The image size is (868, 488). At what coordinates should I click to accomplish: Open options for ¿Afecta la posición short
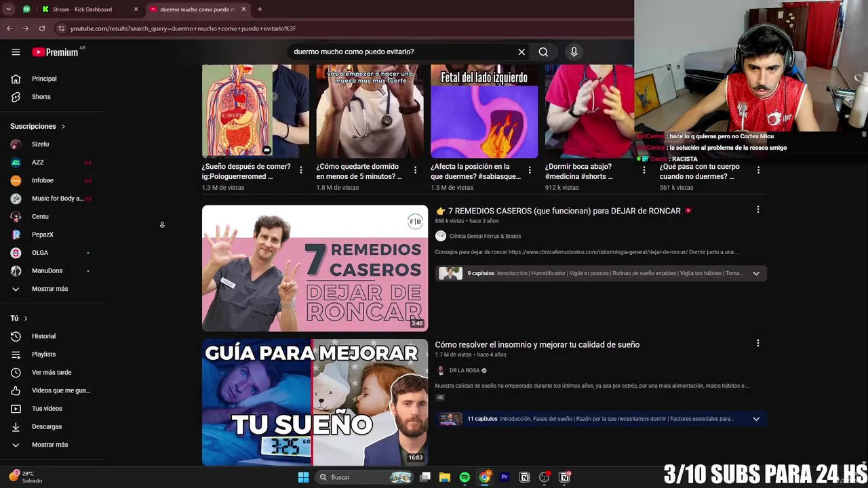click(x=530, y=170)
